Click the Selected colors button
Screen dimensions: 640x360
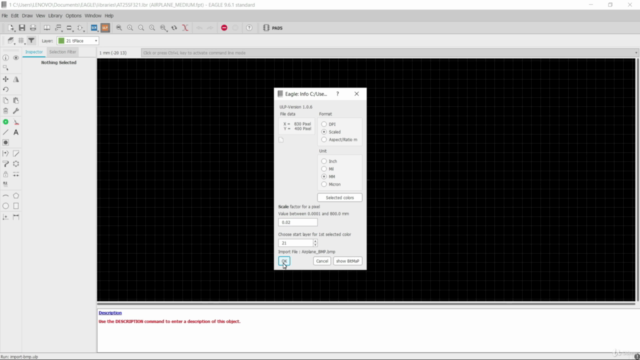click(340, 198)
